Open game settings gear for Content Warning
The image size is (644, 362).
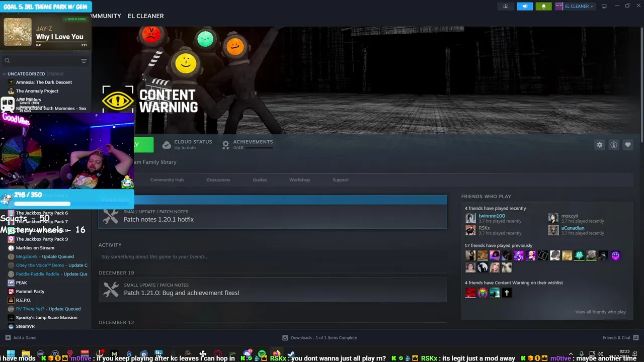coord(599,145)
